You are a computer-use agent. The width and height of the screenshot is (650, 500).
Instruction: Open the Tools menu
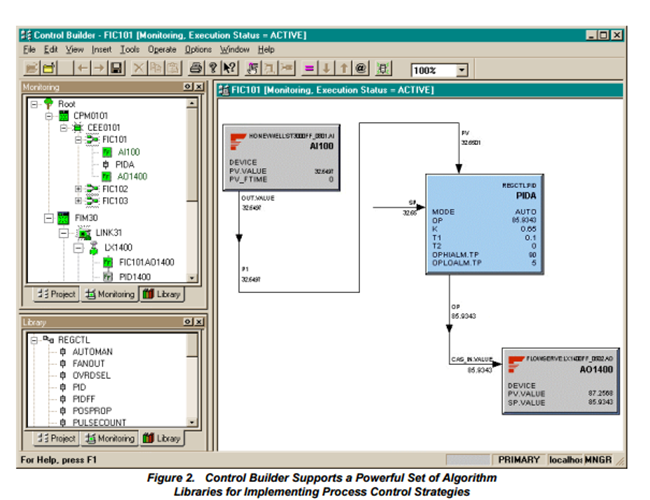coord(129,49)
